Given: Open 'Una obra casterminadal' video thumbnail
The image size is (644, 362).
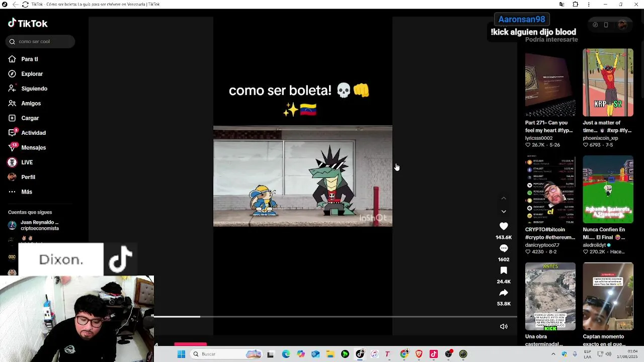Looking at the screenshot, I should (x=550, y=296).
